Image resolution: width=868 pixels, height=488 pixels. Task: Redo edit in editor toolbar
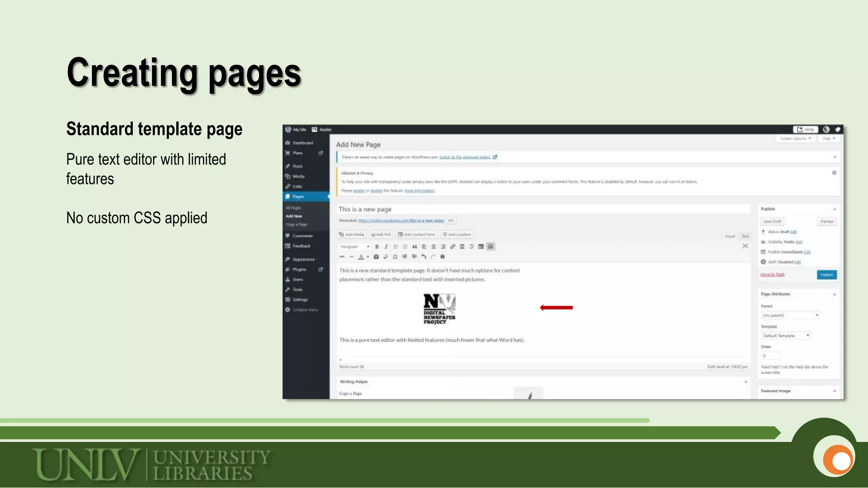(433, 257)
